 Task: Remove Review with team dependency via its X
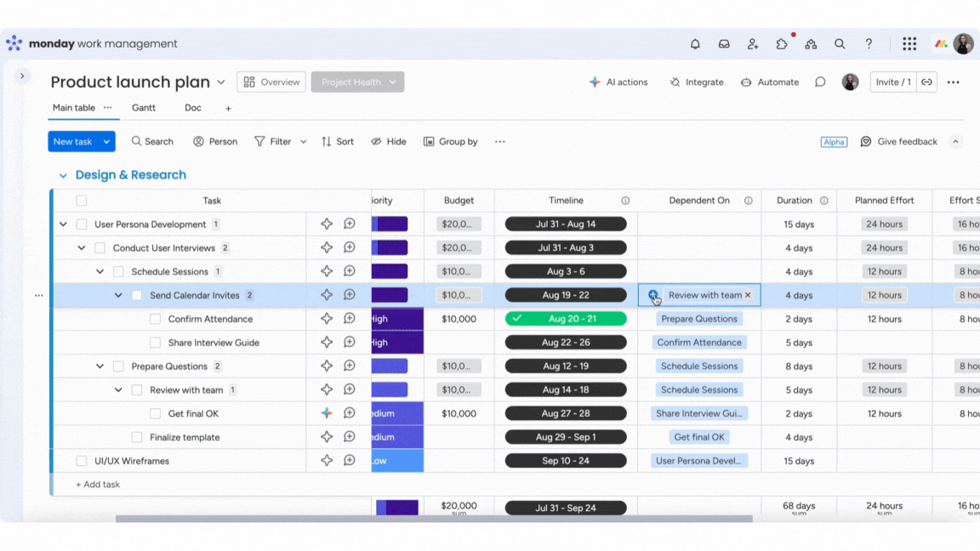(x=748, y=295)
